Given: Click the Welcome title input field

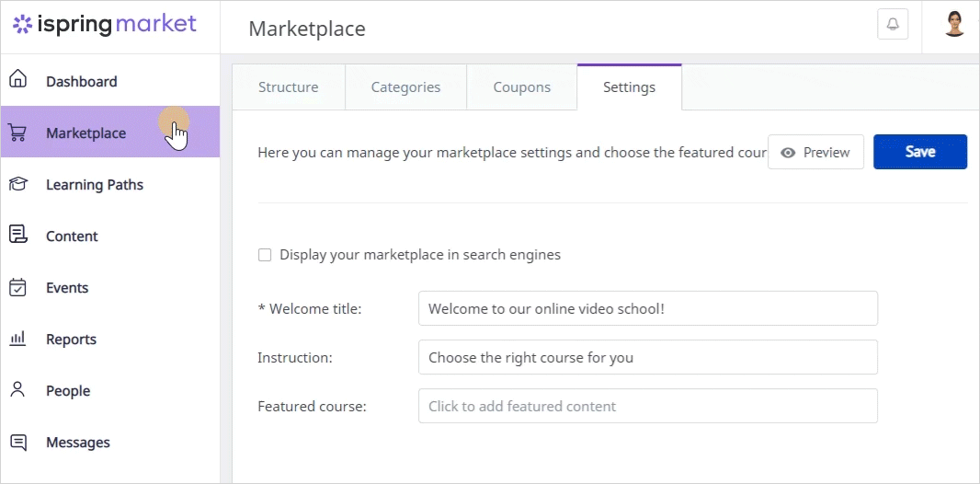Looking at the screenshot, I should [647, 308].
